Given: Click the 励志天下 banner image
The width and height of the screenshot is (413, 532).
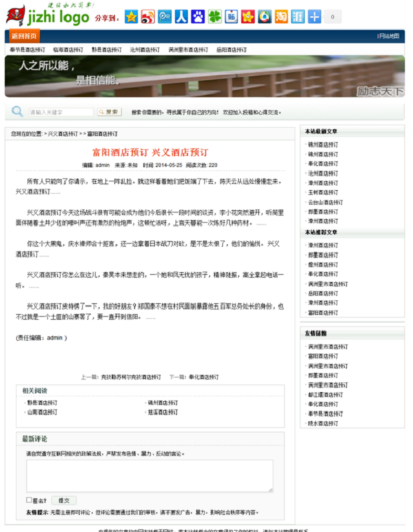Looking at the screenshot, I should click(204, 76).
